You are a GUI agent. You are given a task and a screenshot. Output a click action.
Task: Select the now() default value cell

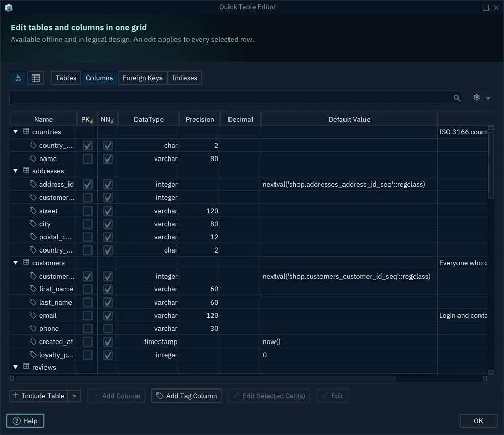pyautogui.click(x=349, y=341)
